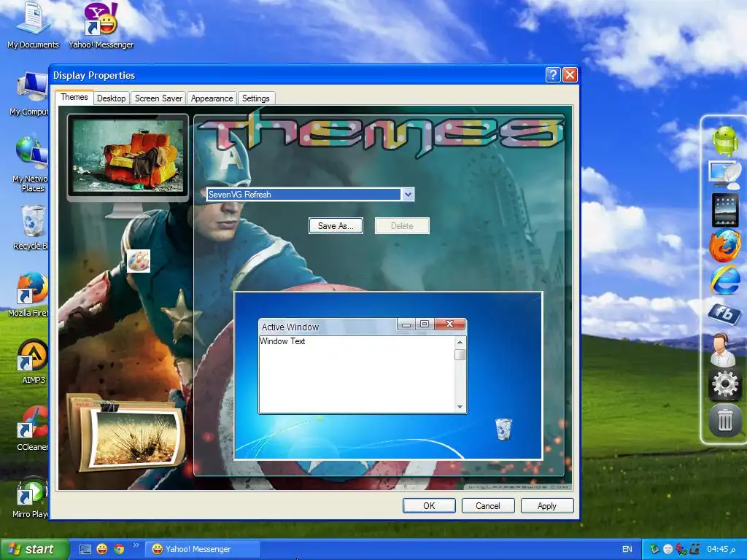This screenshot has width=747, height=560.
Task: Launch Chrome from quick launch bar
Action: point(119,549)
